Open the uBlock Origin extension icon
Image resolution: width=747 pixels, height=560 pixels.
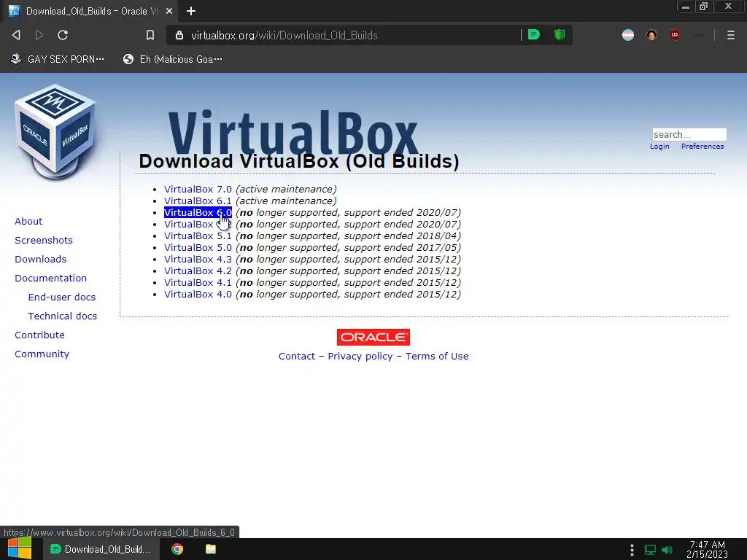674,35
